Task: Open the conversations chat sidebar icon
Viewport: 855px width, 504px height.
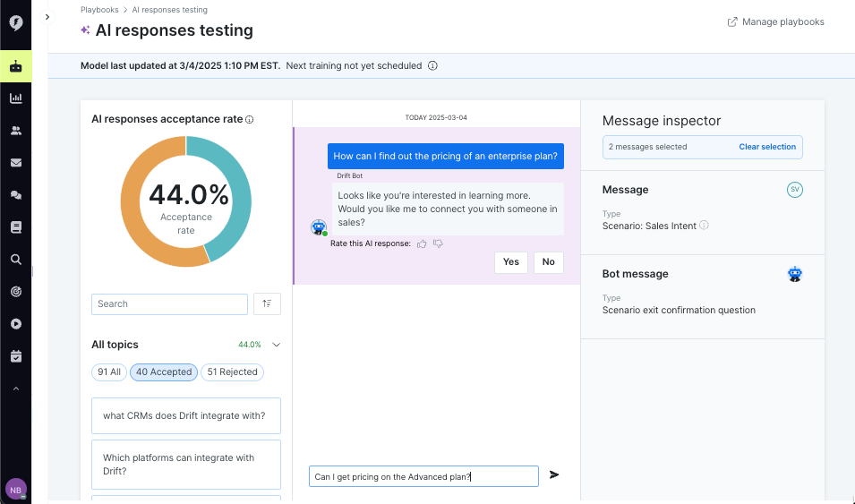Action: point(16,195)
